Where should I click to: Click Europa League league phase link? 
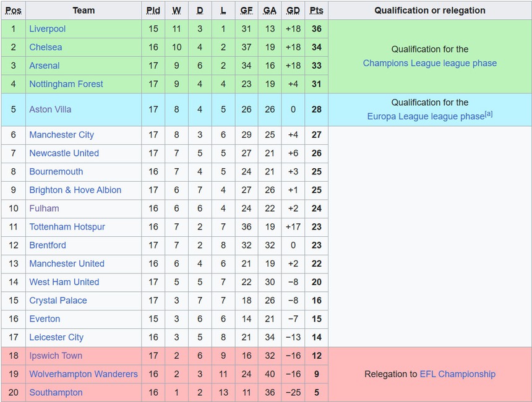tap(425, 116)
